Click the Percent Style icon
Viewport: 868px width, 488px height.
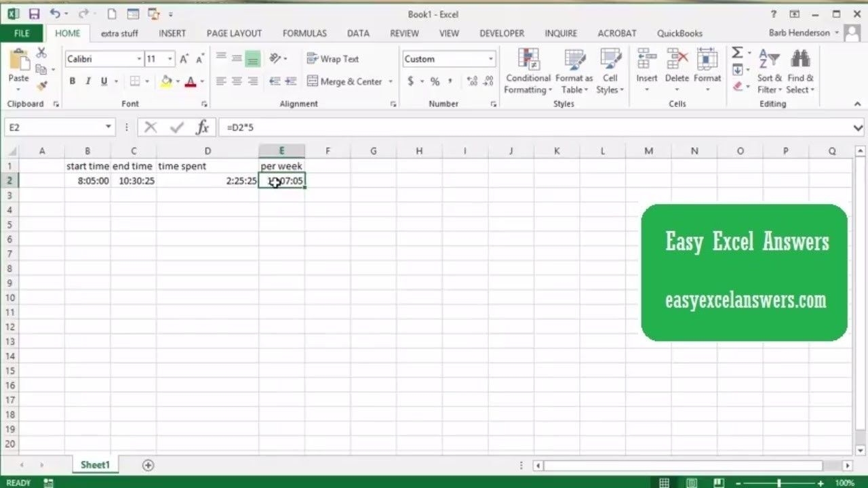click(435, 81)
